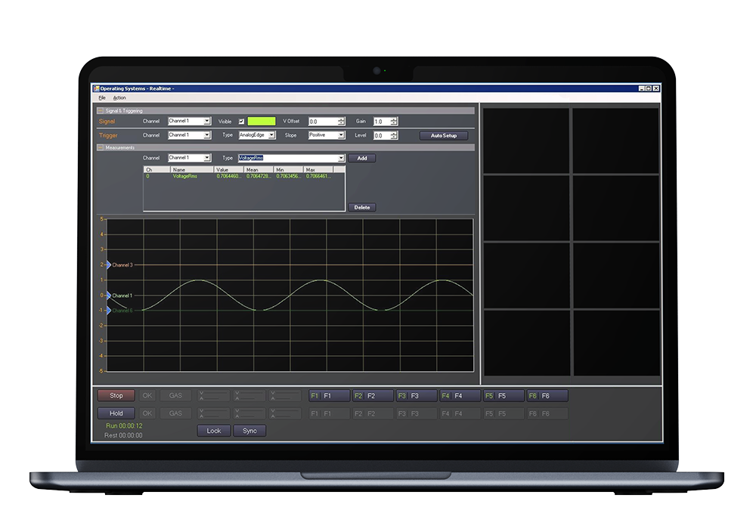Screen dimensions: 756x532
Task: Click the GAS button beside Hold
Action: 175,413
